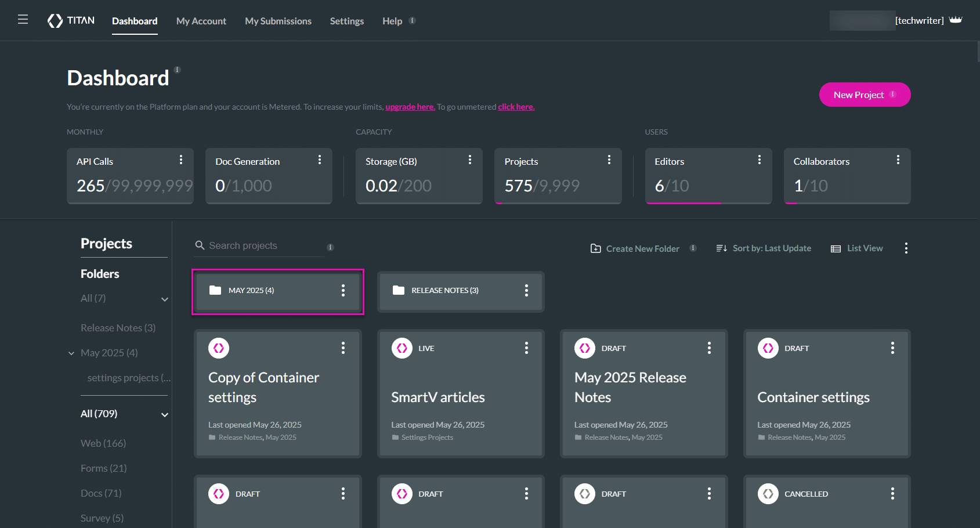
Task: Open Storage (GB) card kebab menu
Action: click(470, 160)
